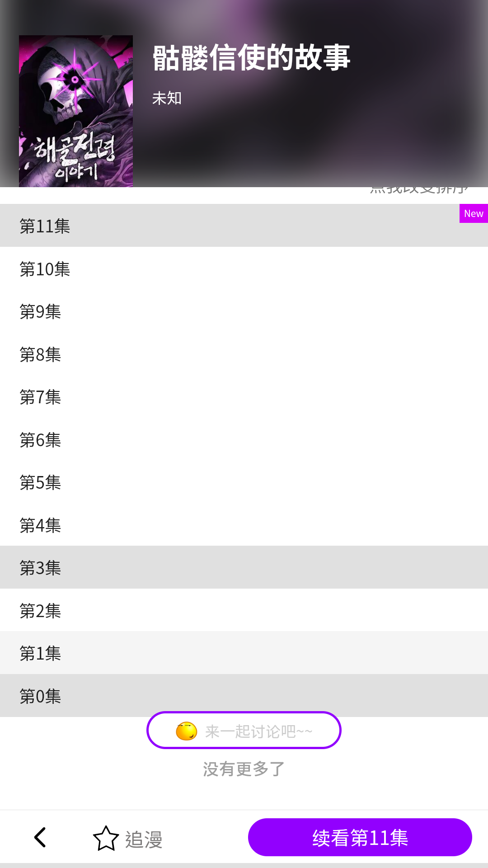Tap the back arrow icon
Image resolution: width=488 pixels, height=868 pixels.
click(x=40, y=837)
